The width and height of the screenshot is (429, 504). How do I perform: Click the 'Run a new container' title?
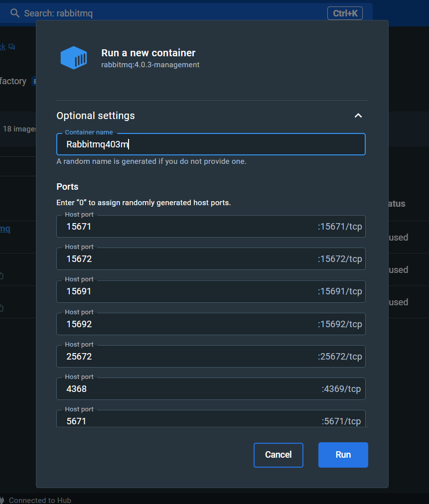148,53
